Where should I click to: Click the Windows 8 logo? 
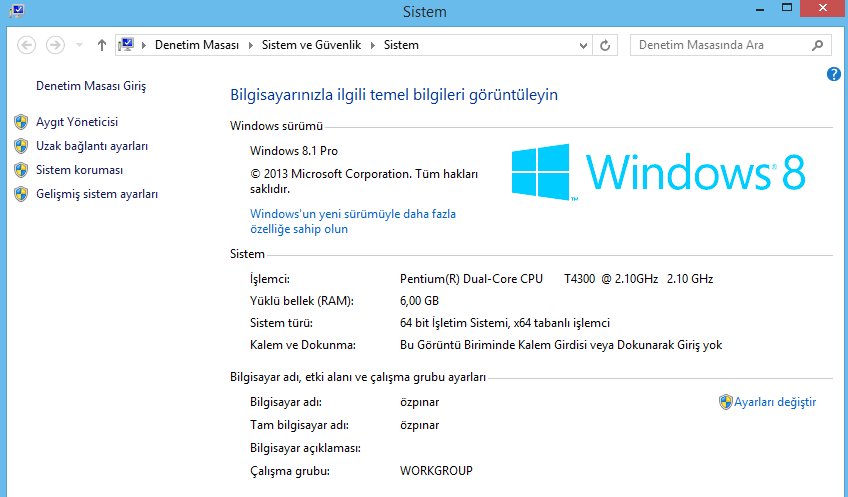pos(658,172)
